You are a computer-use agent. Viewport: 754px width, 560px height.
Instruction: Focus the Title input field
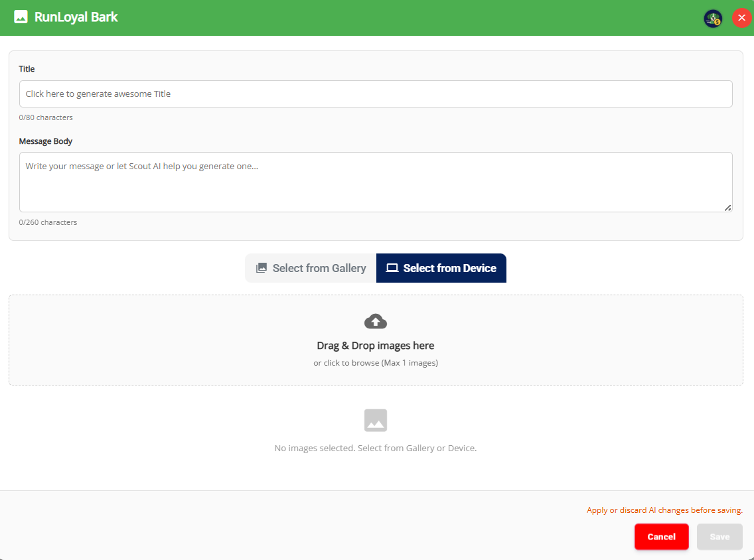(x=375, y=94)
